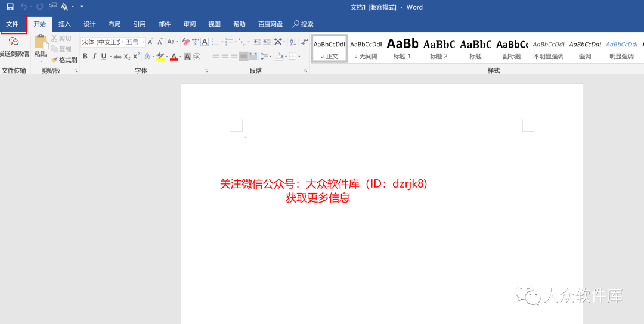Screen dimensions: 644x324
Task: Switch to the 引用 (References) tab
Action: point(140,24)
